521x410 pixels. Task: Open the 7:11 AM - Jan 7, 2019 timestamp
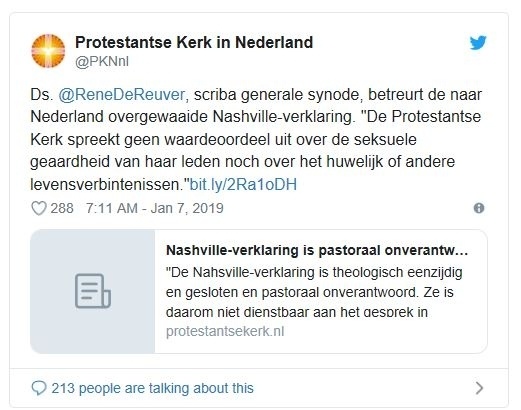pos(155,208)
